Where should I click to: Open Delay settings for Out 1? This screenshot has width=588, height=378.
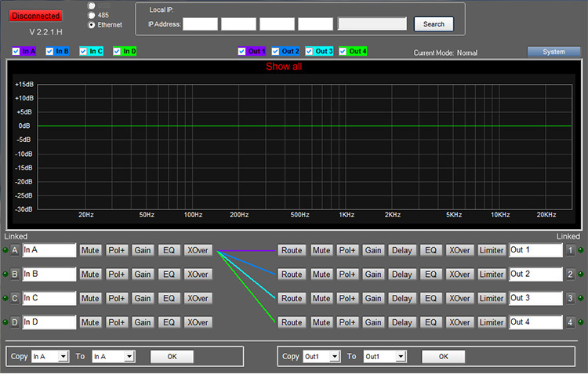(x=401, y=251)
